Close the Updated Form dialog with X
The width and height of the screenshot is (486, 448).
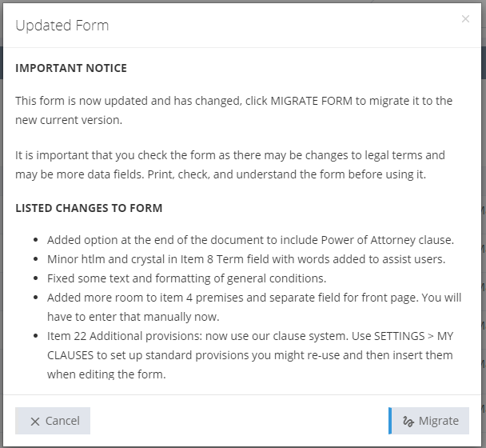[x=465, y=19]
